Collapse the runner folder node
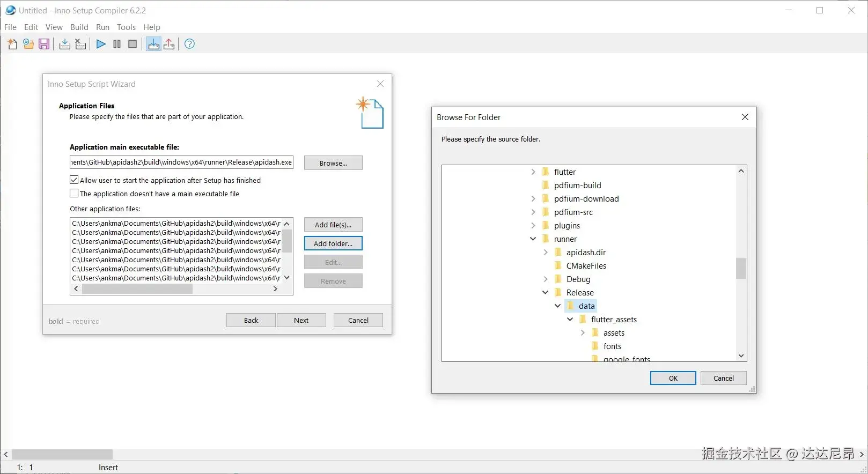This screenshot has height=474, width=868. point(533,239)
